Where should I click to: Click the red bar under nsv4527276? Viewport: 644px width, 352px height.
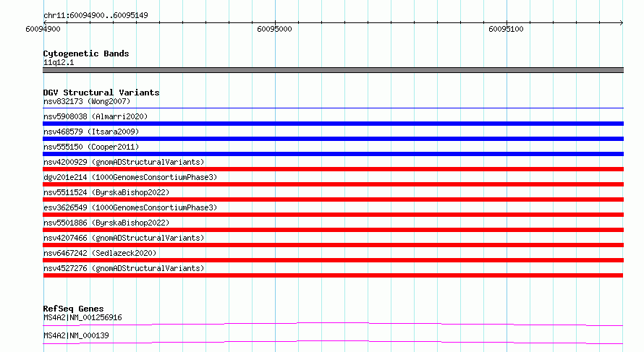(x=333, y=275)
